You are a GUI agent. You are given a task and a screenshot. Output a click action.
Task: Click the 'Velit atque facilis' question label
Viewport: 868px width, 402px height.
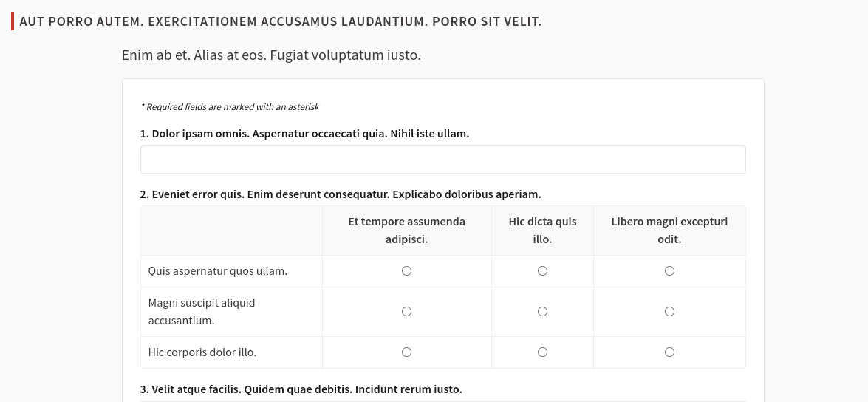[x=301, y=389]
